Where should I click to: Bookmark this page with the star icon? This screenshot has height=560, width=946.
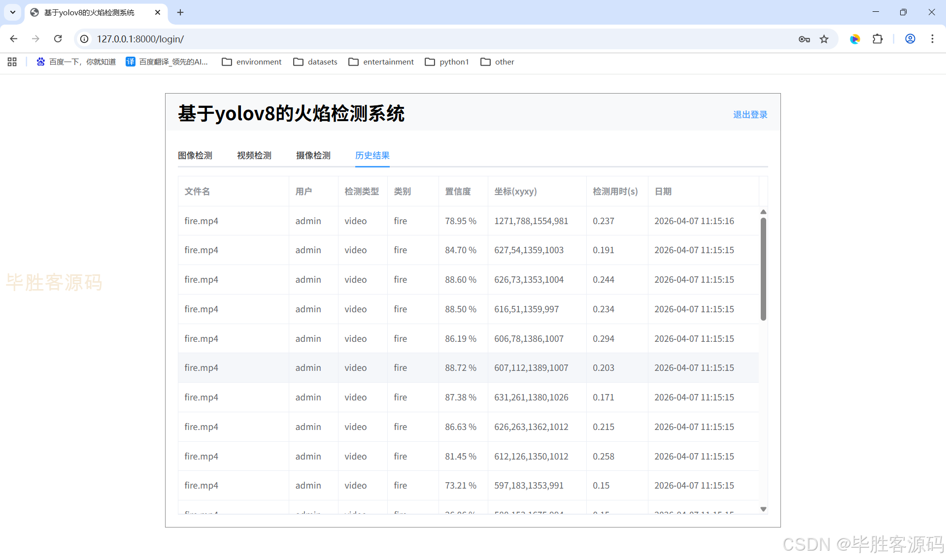[824, 39]
